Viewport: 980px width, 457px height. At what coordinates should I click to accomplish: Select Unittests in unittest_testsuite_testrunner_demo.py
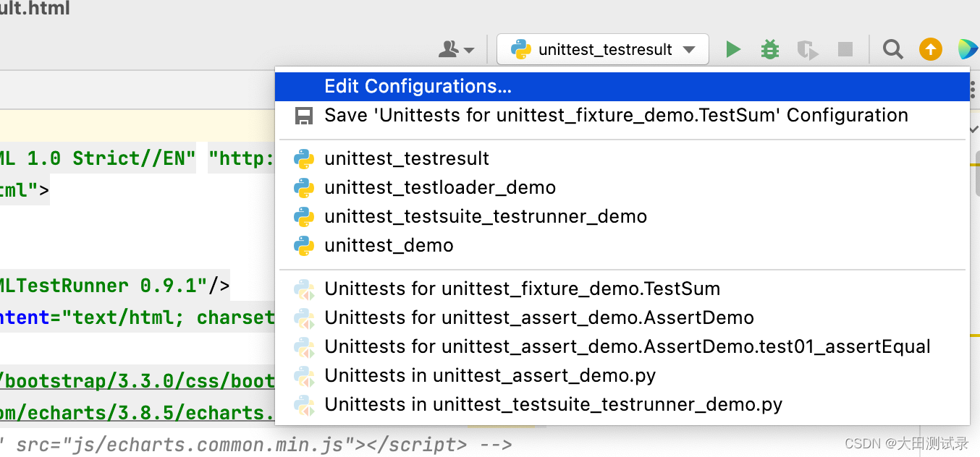553,405
